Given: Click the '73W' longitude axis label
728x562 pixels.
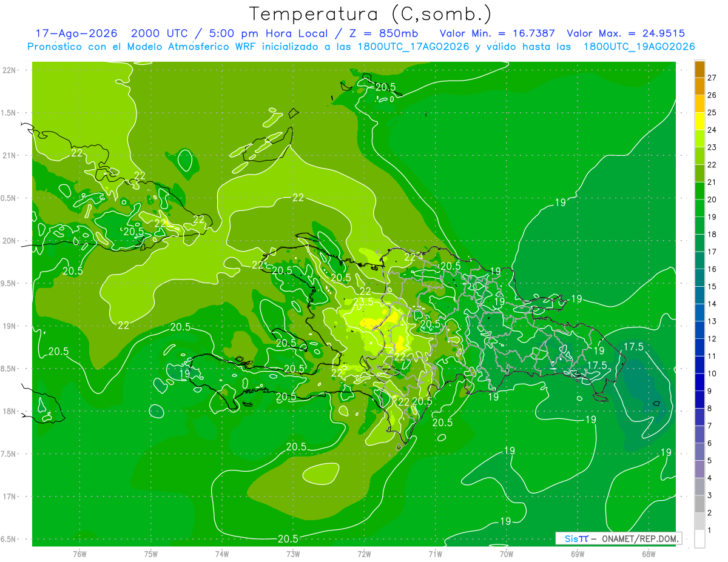Looking at the screenshot, I should pos(293,554).
